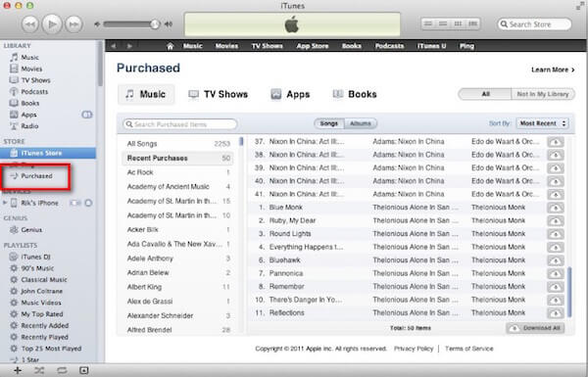The width and height of the screenshot is (588, 377).
Task: Click Download All button
Action: (x=535, y=328)
